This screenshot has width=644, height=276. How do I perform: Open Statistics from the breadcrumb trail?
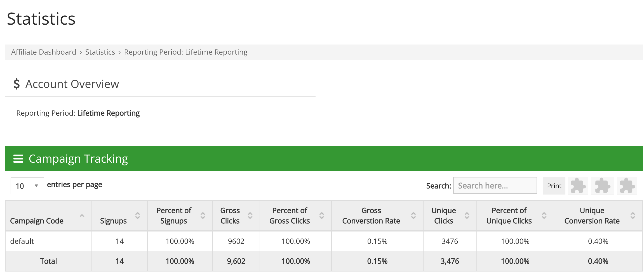pyautogui.click(x=100, y=52)
